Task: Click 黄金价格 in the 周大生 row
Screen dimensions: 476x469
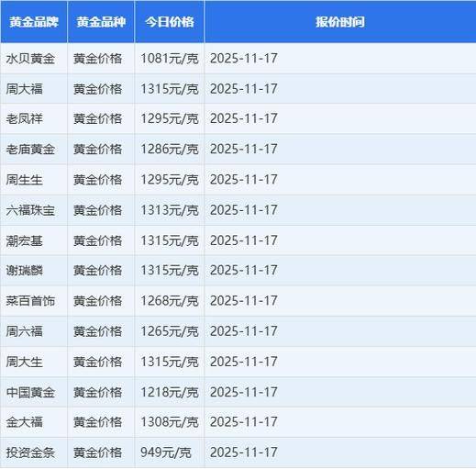Action: click(97, 362)
